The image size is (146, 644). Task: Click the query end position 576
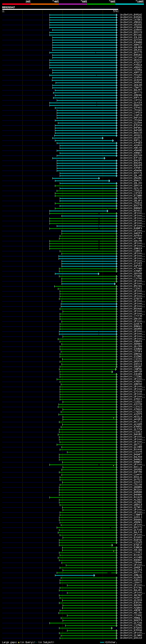pos(115,11)
